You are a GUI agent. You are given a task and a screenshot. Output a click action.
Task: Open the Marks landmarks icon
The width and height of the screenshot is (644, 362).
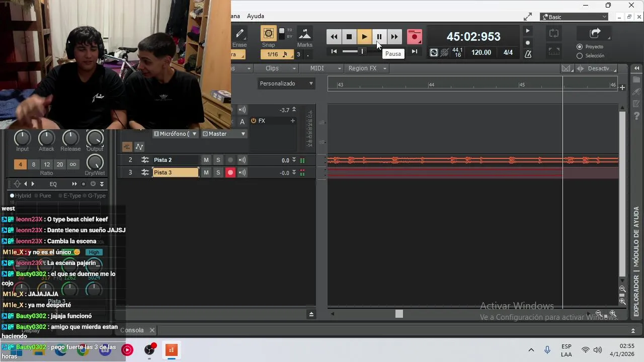[304, 34]
